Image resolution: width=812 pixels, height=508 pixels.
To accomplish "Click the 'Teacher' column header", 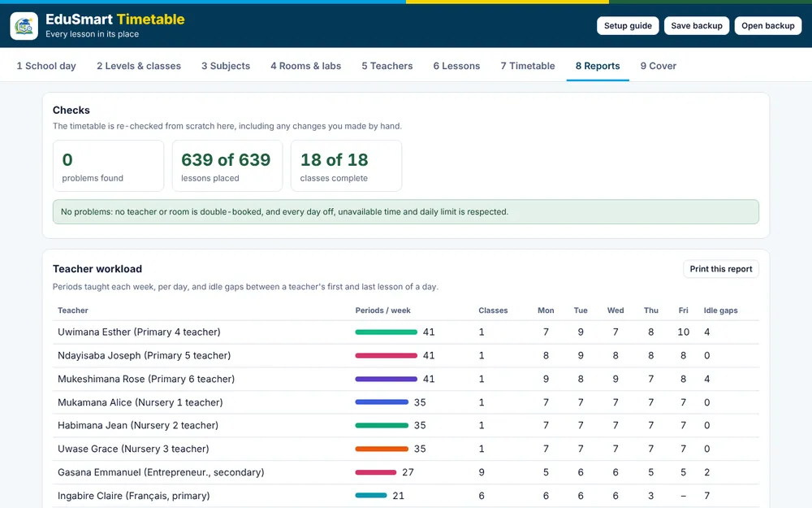I will (73, 310).
